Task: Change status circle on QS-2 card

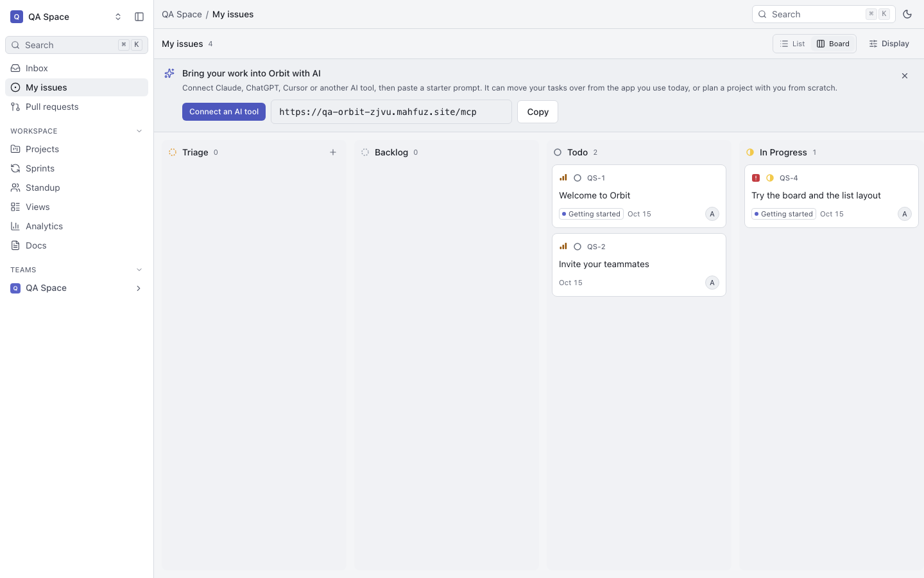Action: (x=577, y=247)
